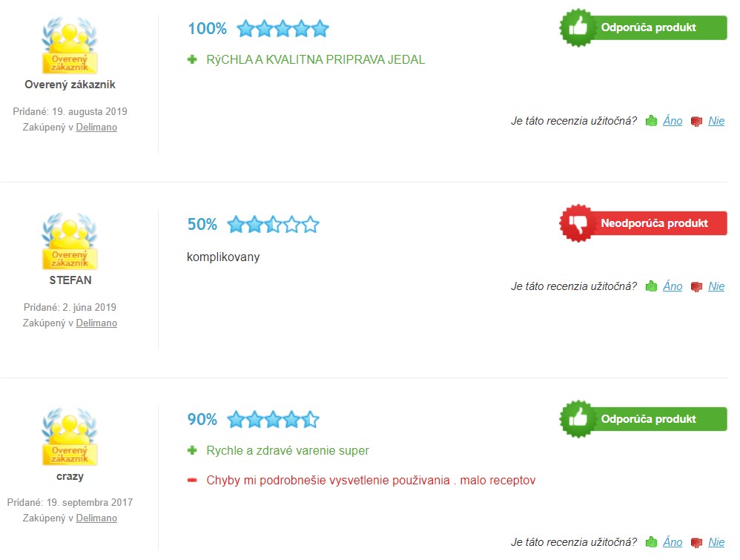Click the 50% star rating in STEFAN's review

(x=273, y=224)
